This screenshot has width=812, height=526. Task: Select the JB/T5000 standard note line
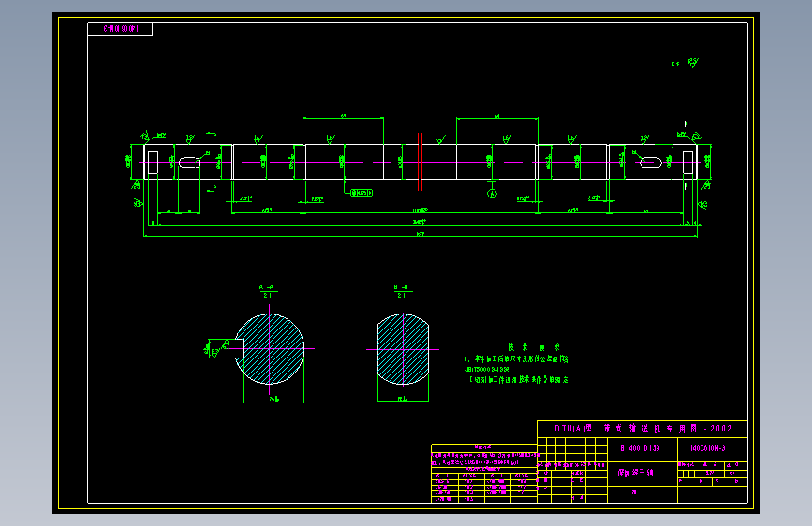pyautogui.click(x=487, y=369)
